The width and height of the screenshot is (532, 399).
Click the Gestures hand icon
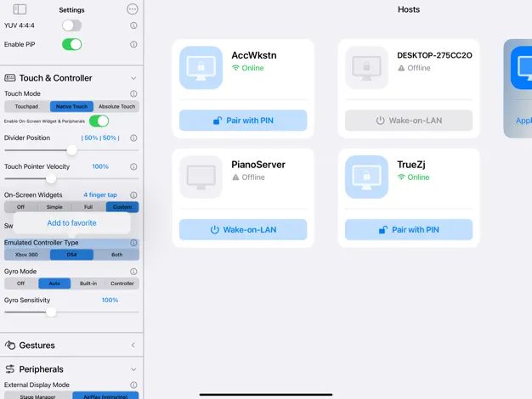(10, 346)
